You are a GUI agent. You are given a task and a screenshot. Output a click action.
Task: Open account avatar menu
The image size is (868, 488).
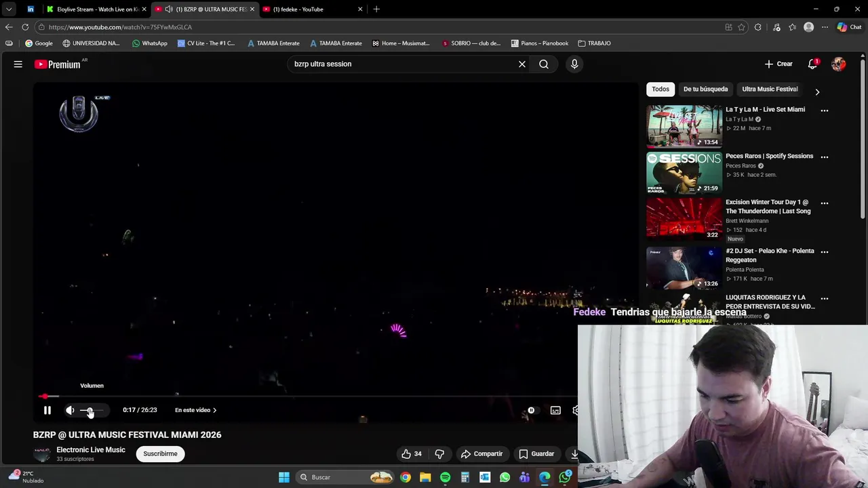click(839, 64)
